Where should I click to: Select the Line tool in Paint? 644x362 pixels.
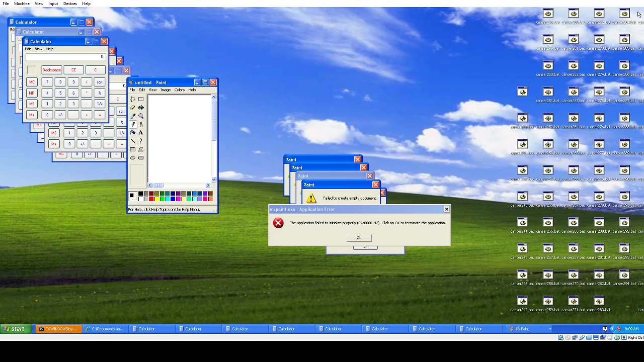click(133, 141)
